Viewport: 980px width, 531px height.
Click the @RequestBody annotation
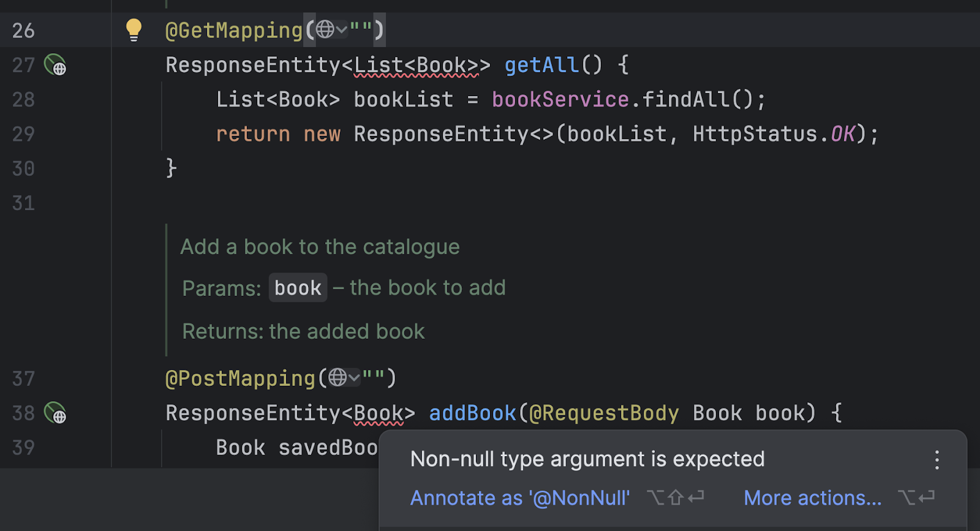[604, 413]
